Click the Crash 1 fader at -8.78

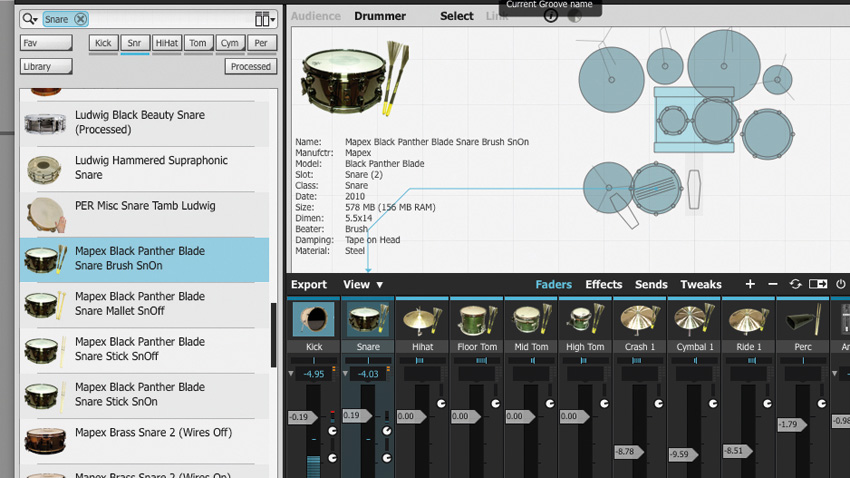pyautogui.click(x=629, y=451)
